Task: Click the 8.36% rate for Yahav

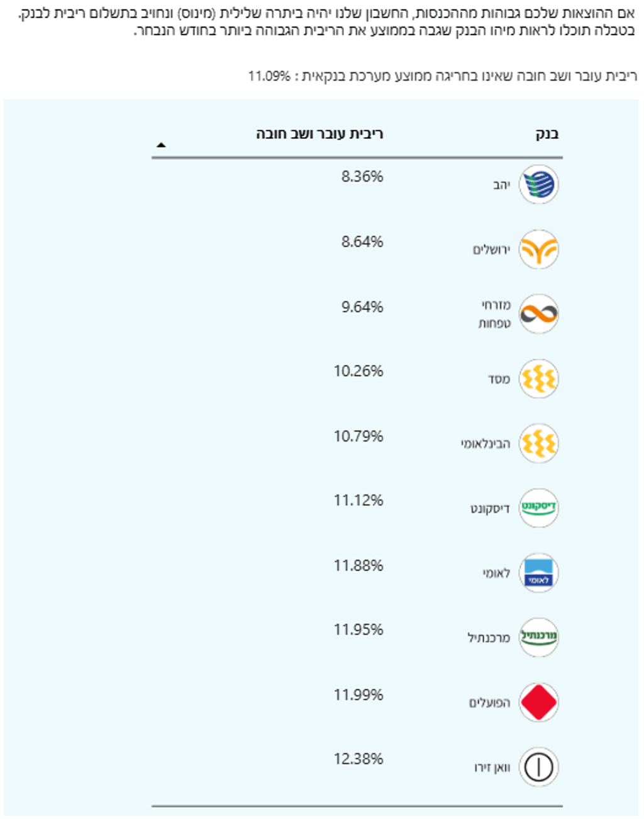Action: (x=362, y=177)
